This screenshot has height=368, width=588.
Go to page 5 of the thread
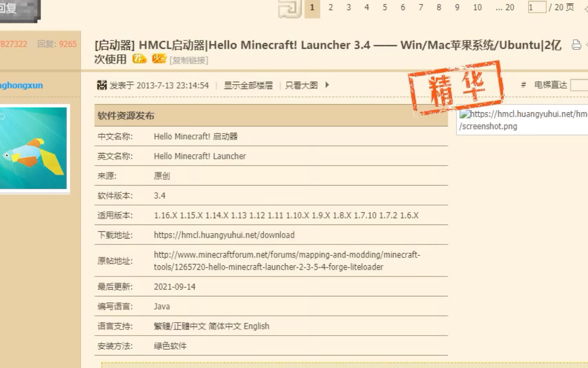pyautogui.click(x=384, y=8)
